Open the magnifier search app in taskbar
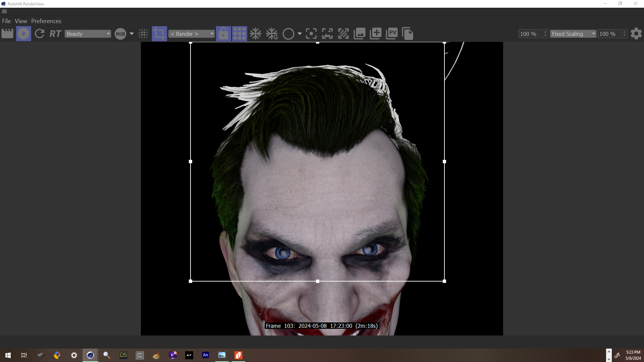This screenshot has height=362, width=644. (107, 355)
